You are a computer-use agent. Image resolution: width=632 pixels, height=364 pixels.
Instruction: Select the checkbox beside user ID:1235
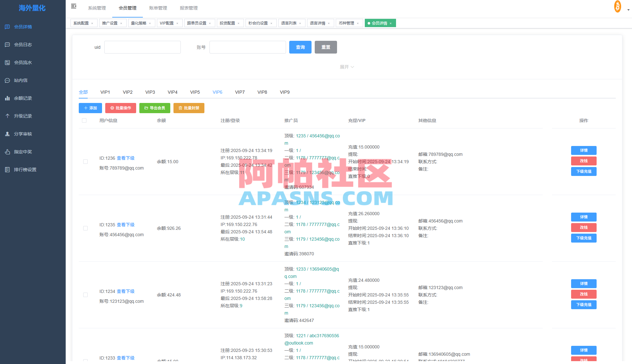tap(85, 228)
